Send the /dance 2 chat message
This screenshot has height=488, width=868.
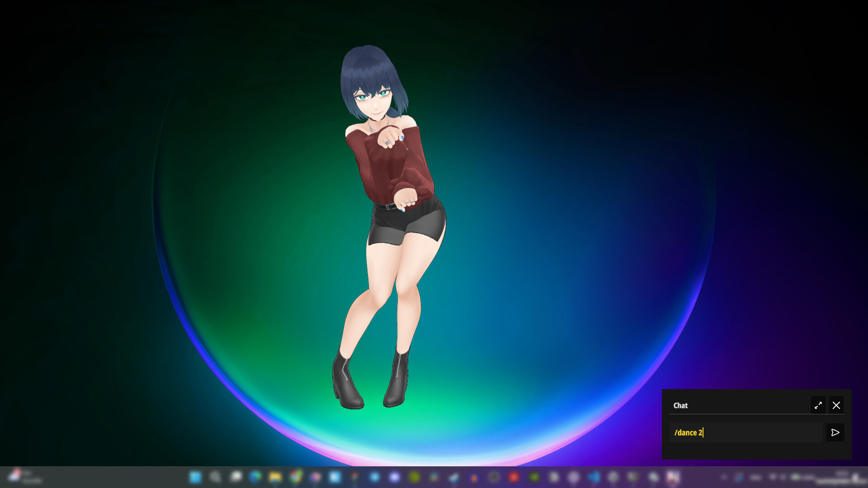click(x=835, y=432)
